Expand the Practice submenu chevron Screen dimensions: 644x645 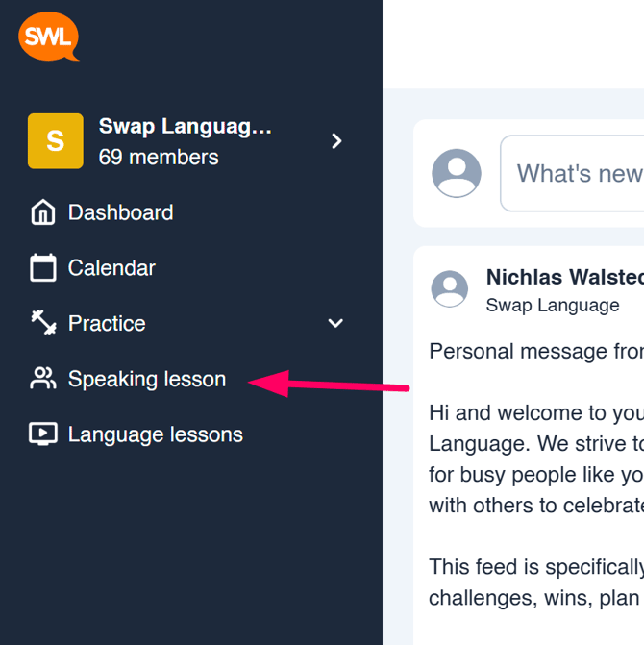335,323
